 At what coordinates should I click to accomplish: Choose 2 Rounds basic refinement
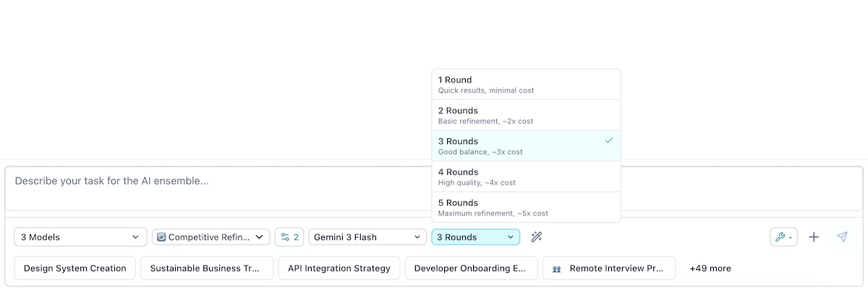coord(526,115)
